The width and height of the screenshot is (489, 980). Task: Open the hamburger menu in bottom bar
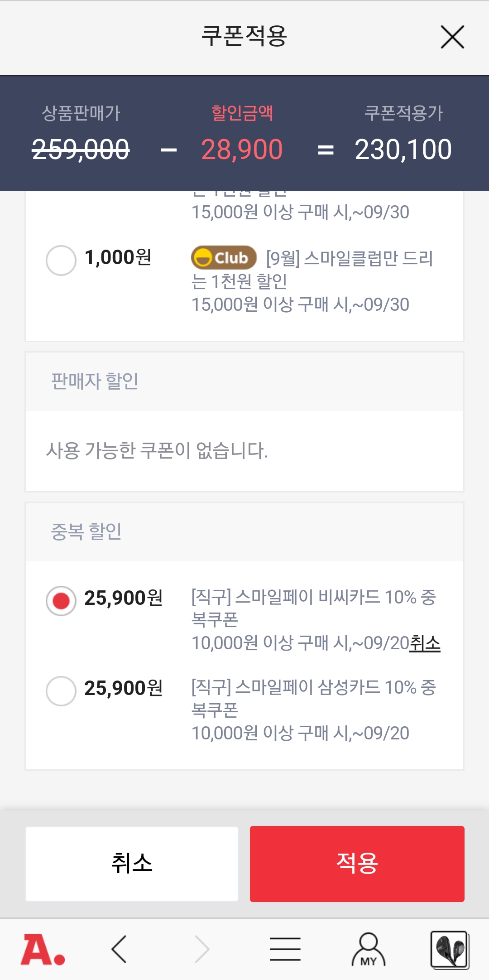click(285, 949)
